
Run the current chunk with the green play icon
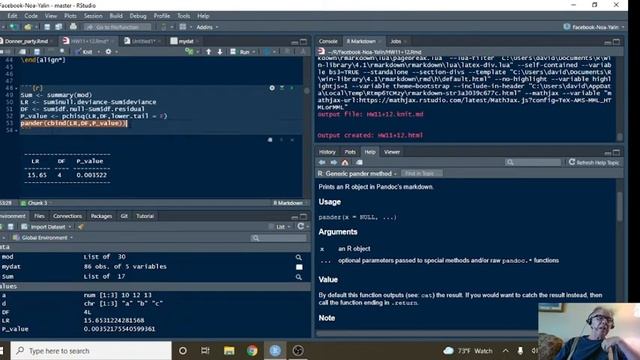[x=292, y=88]
